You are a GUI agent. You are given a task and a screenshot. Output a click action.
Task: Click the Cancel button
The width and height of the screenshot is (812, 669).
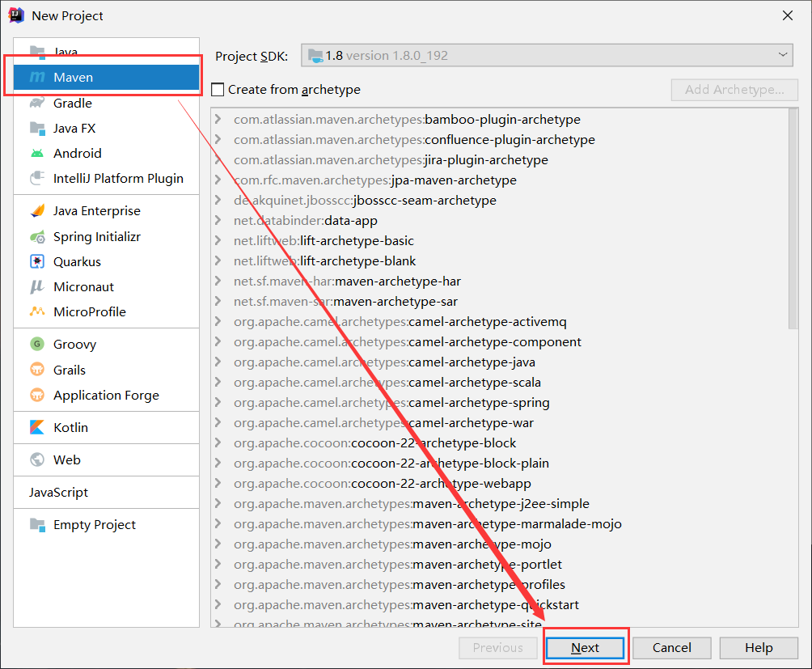click(671, 648)
